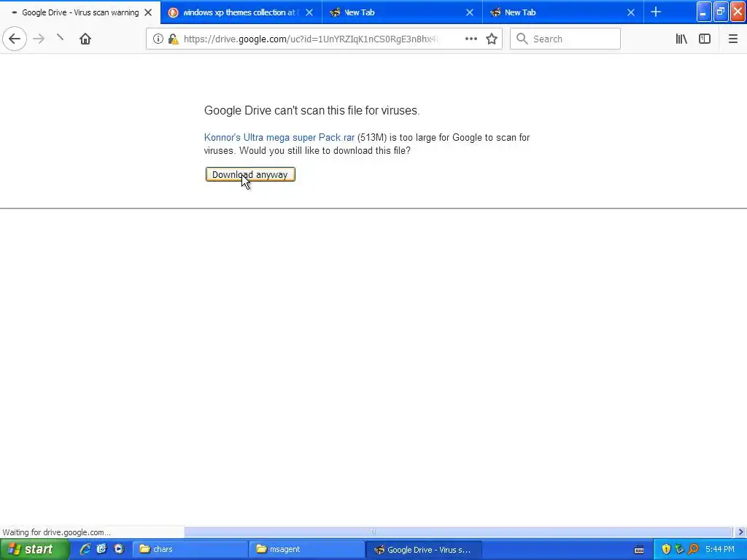Close the second New Tab
The width and height of the screenshot is (747, 560).
(x=631, y=12)
